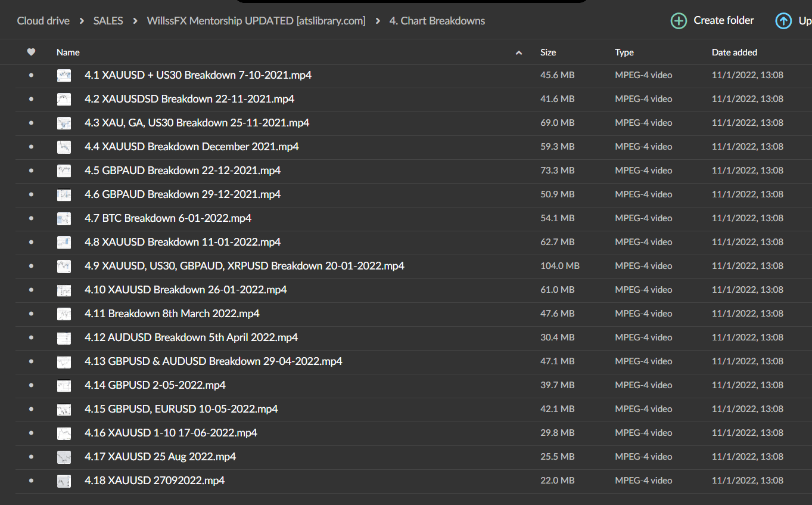Image resolution: width=812 pixels, height=505 pixels.
Task: Go to SALES folder in breadcrumb
Action: pyautogui.click(x=108, y=21)
